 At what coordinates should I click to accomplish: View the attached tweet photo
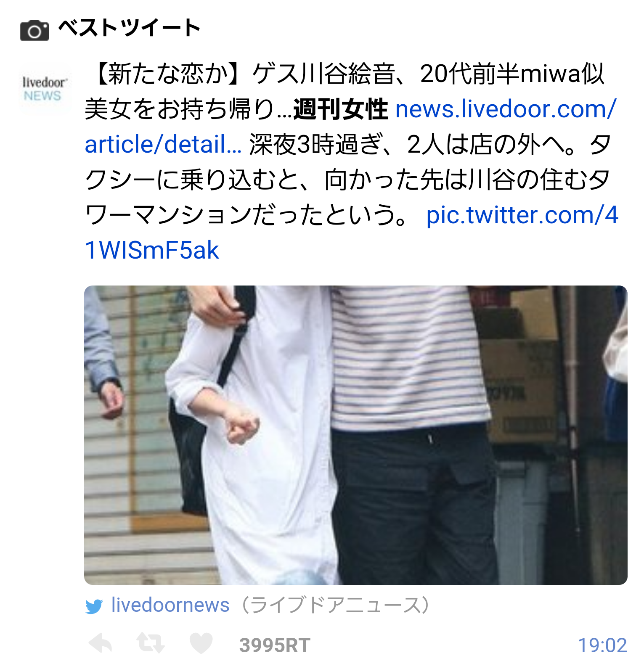355,435
